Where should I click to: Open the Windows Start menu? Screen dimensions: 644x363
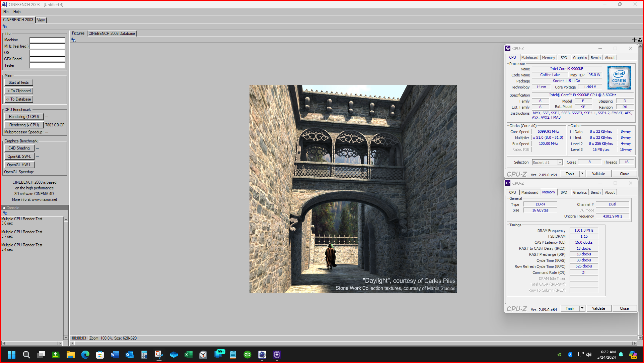pyautogui.click(x=11, y=354)
